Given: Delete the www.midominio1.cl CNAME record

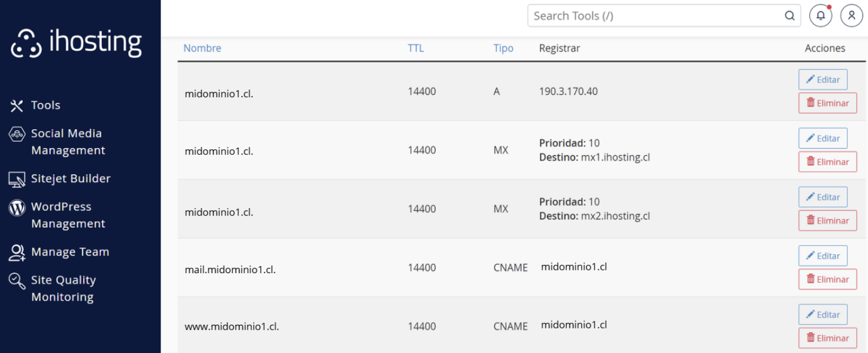Looking at the screenshot, I should [x=827, y=338].
